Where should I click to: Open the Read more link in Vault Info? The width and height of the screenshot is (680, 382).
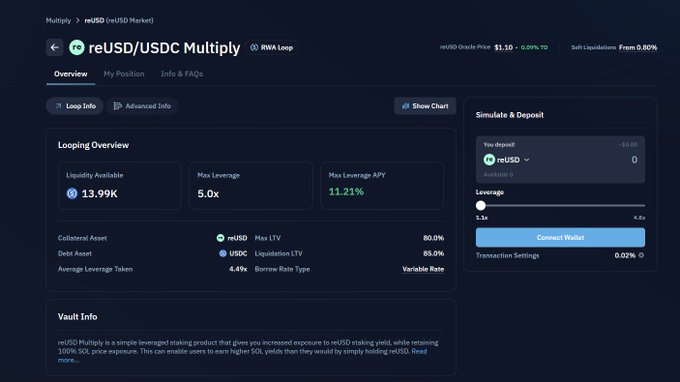point(419,351)
